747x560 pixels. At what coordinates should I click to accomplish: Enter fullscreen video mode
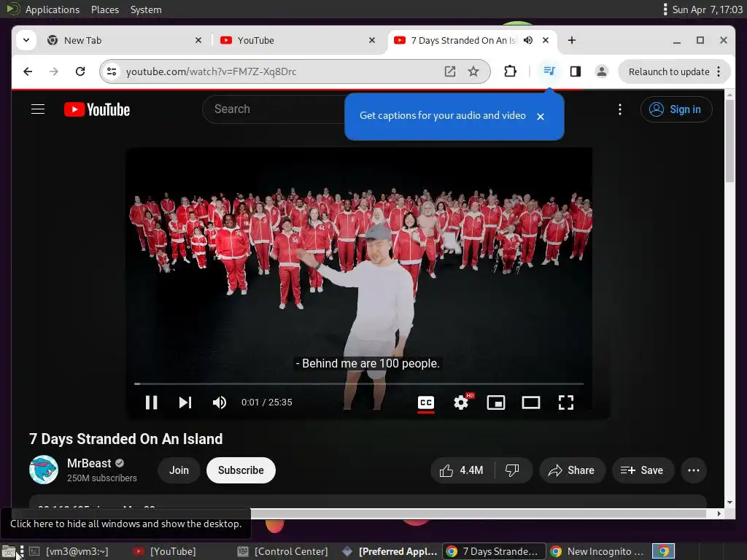point(566,402)
